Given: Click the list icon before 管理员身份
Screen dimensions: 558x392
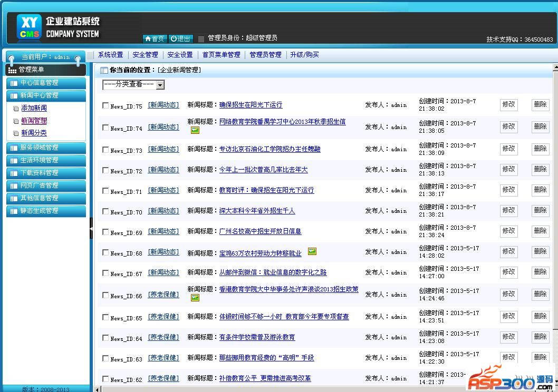Looking at the screenshot, I should tap(201, 39).
